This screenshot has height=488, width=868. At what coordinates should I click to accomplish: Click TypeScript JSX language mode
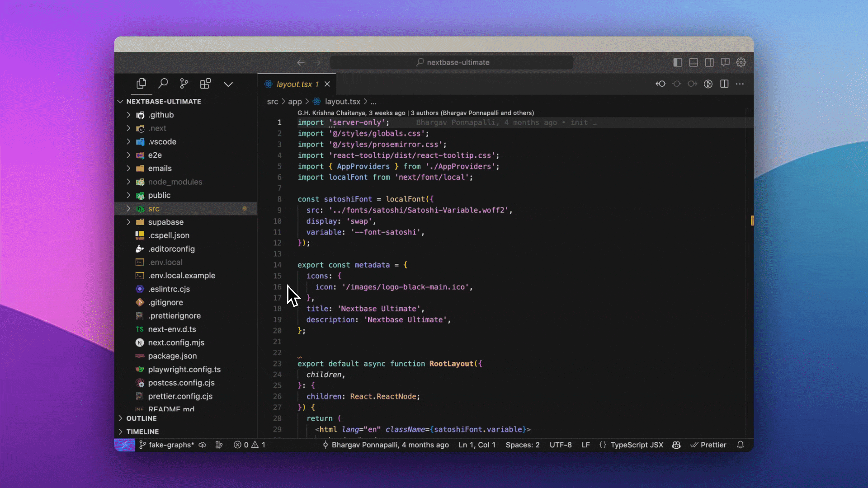click(x=637, y=445)
